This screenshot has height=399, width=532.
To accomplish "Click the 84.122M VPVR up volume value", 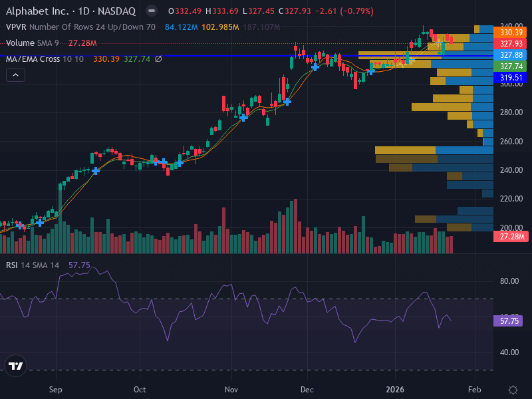I will coord(181,27).
